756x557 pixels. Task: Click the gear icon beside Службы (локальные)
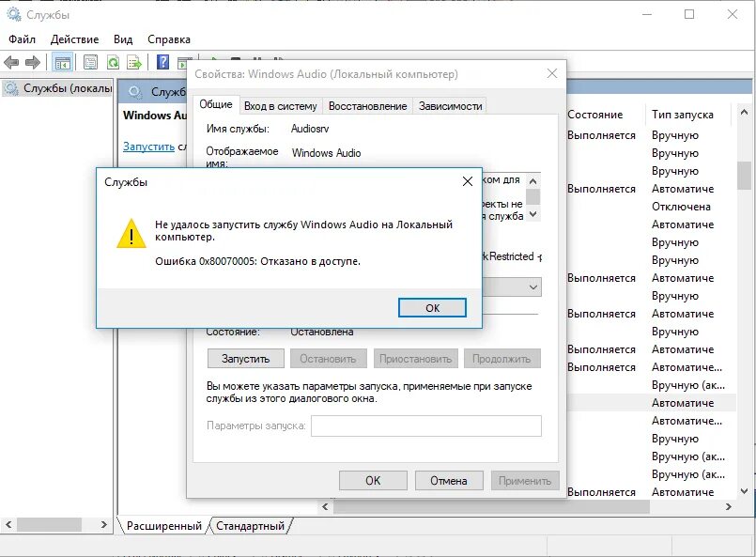click(11, 88)
